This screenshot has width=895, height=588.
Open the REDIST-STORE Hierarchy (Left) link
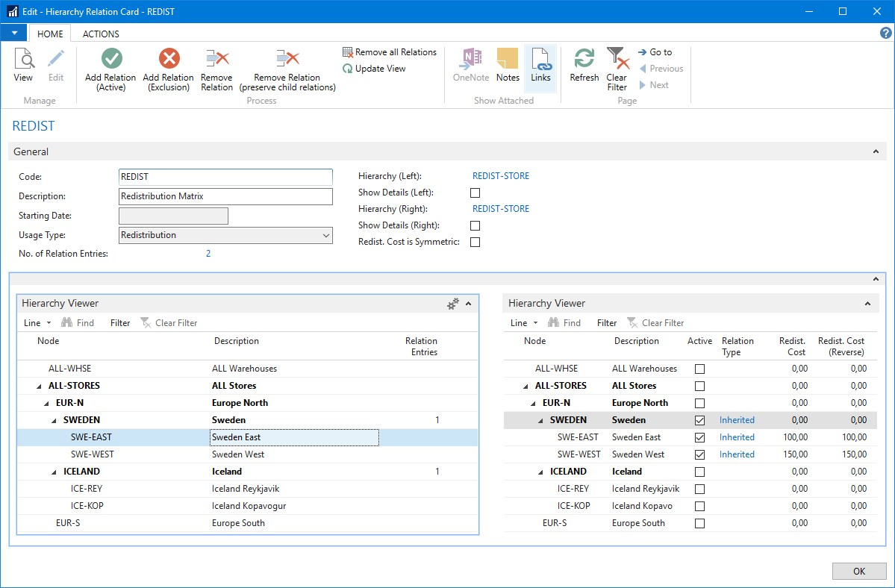[x=500, y=176]
